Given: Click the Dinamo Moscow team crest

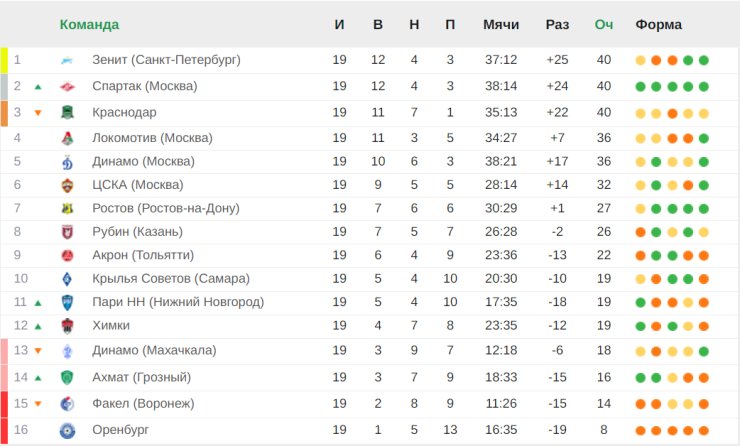Looking at the screenshot, I should pyautogui.click(x=67, y=162).
